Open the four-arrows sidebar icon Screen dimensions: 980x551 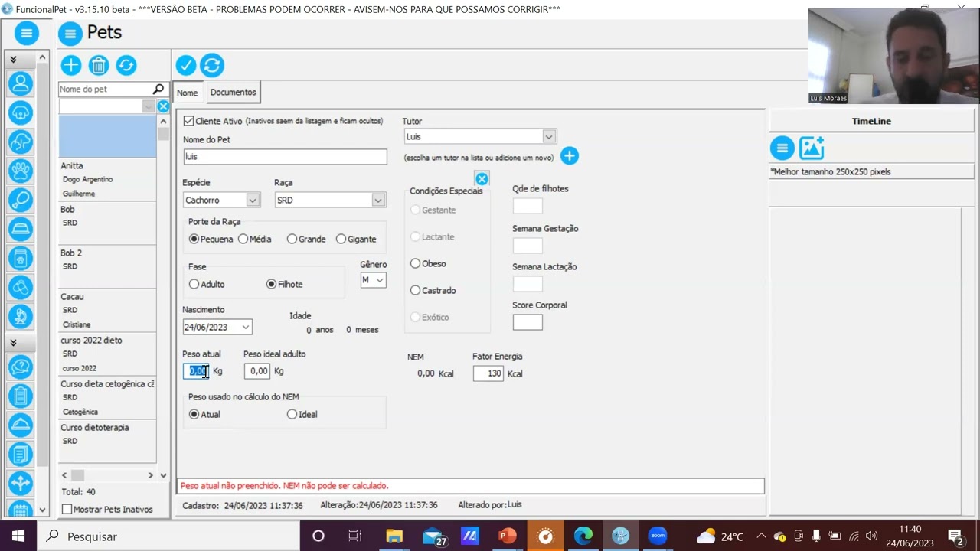coord(21,484)
